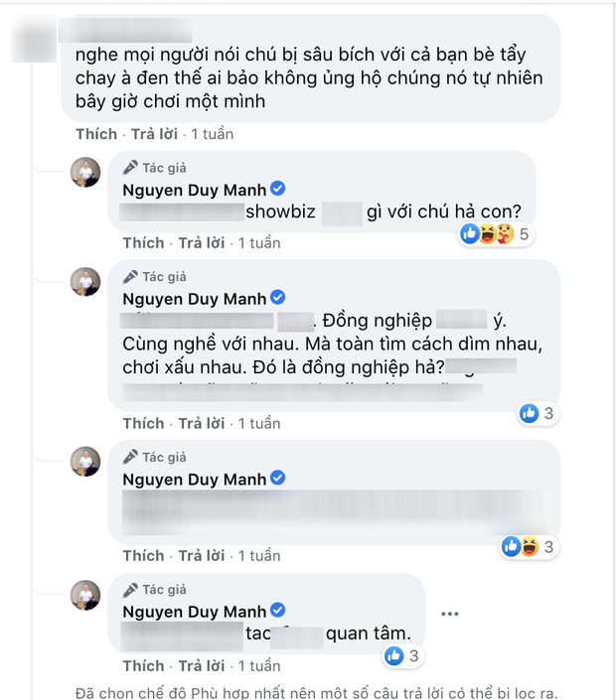The image size is (616, 700).
Task: Click the pen "Tác giả" icon above the "quan tâm" comment
Action: (130, 588)
